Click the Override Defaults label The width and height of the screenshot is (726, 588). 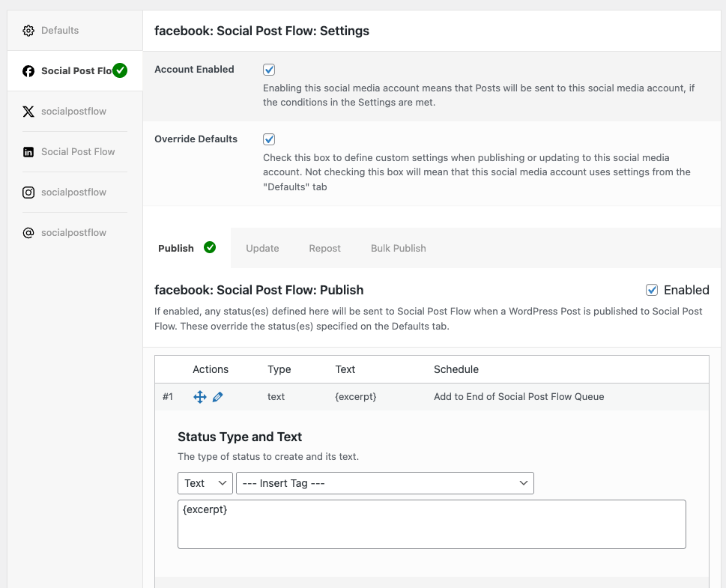click(196, 139)
